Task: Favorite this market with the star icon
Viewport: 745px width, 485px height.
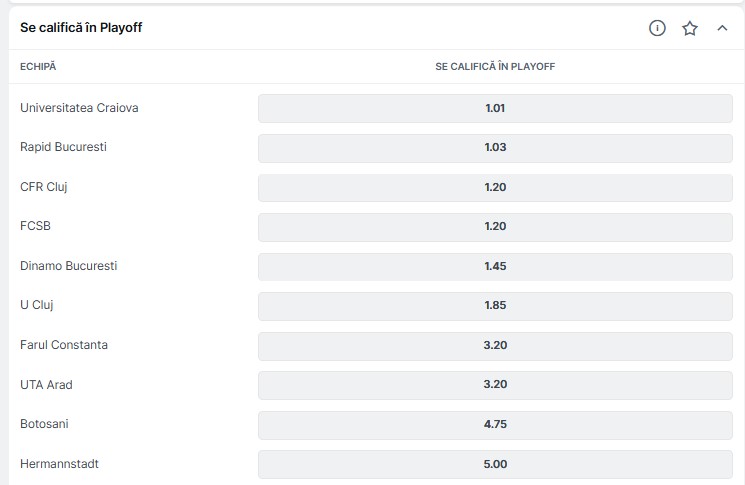Action: 690,28
